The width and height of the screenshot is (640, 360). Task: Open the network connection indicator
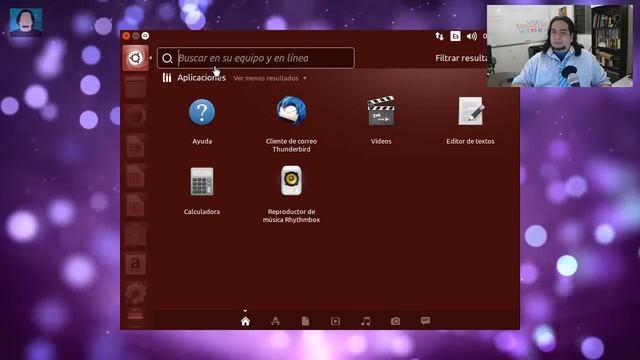tap(439, 36)
